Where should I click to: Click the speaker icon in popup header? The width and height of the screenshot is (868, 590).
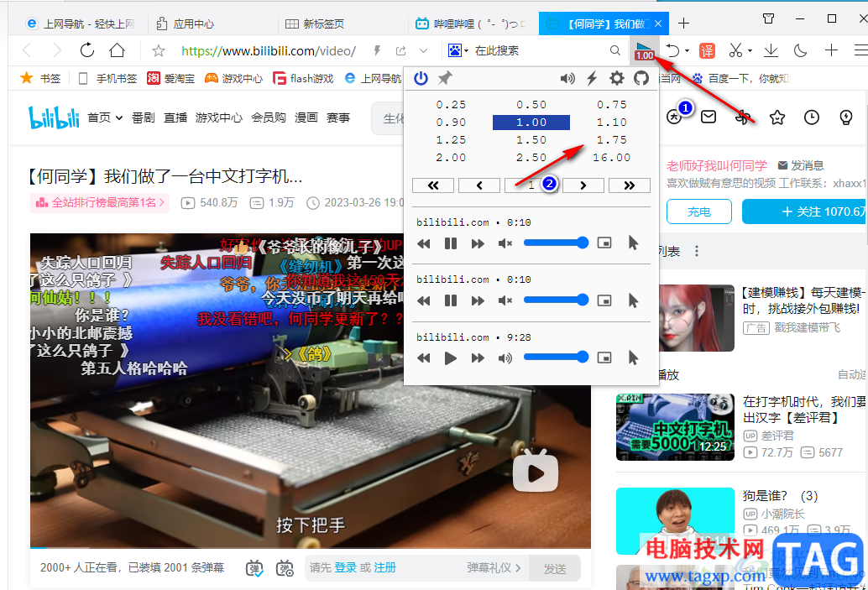click(567, 79)
